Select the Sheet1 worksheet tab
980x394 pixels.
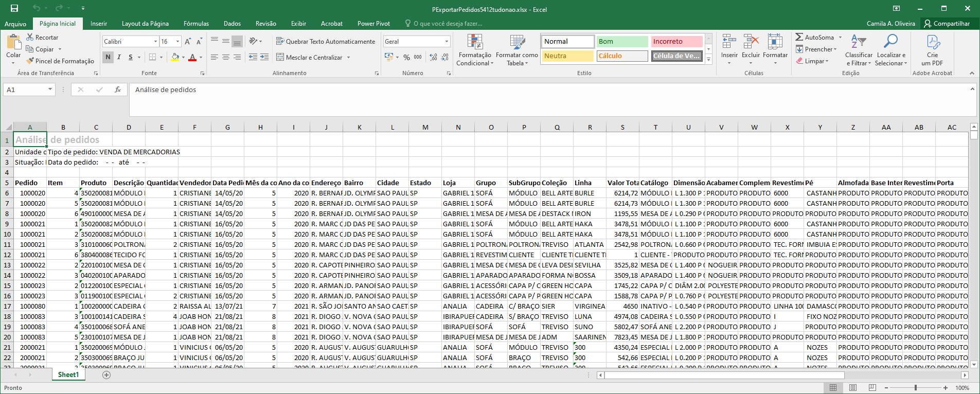[x=68, y=375]
